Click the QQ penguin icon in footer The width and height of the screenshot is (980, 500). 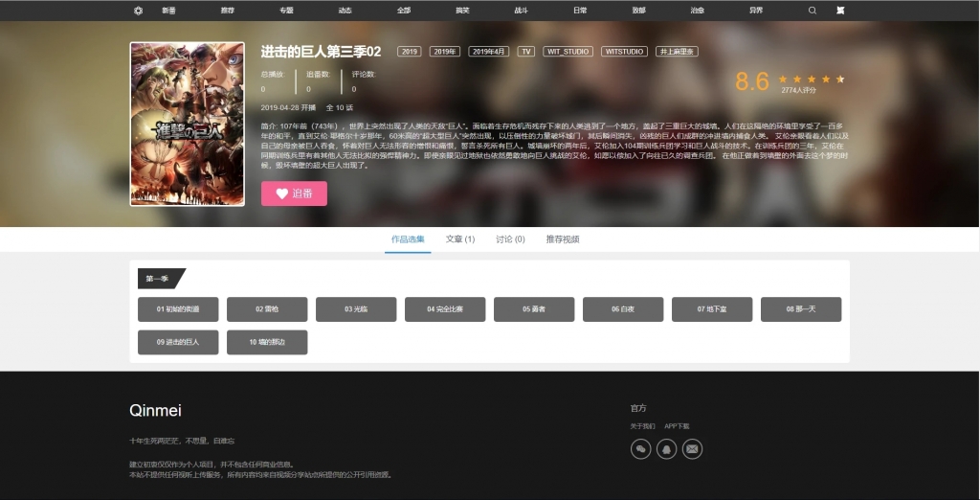click(666, 448)
